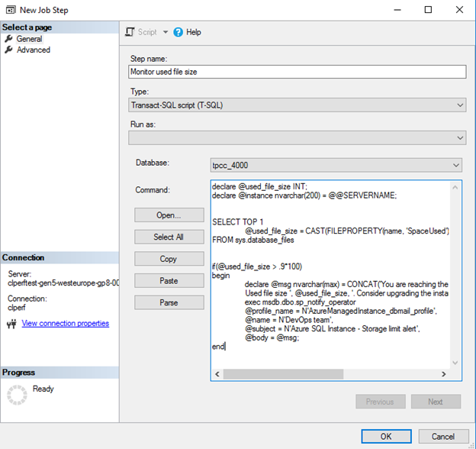Click the OK button
The height and width of the screenshot is (449, 476).
tap(386, 437)
